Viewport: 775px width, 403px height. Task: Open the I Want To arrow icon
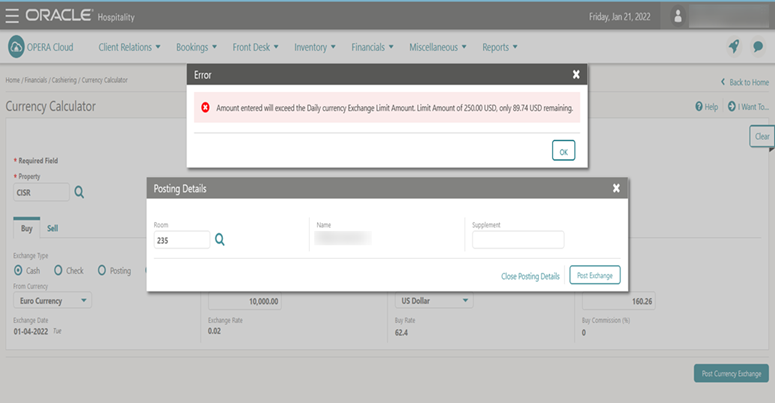732,106
